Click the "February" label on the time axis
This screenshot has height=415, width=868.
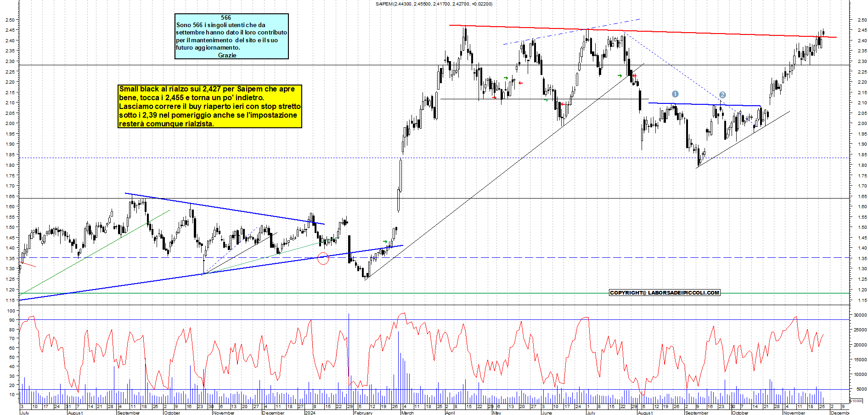[363, 413]
